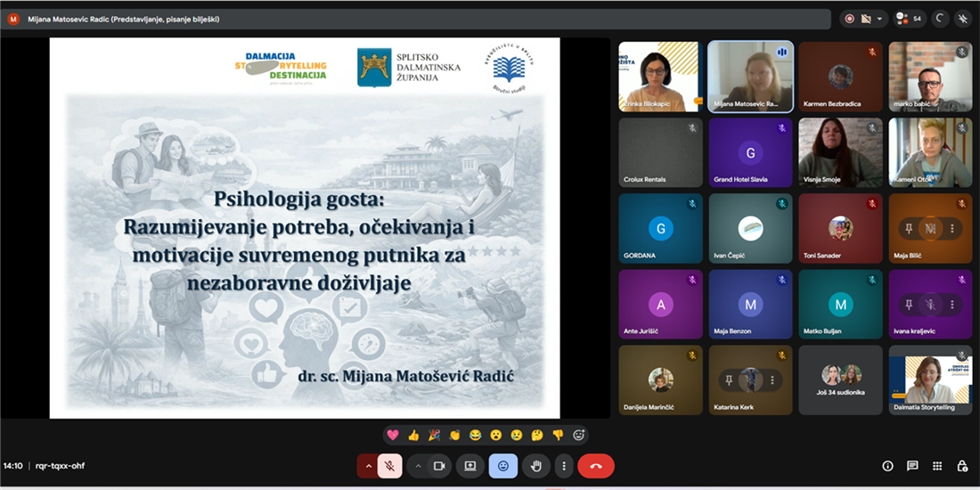Viewport: 980px width, 490px height.
Task: Click the M avatar in the presenter banner
Action: 13,19
